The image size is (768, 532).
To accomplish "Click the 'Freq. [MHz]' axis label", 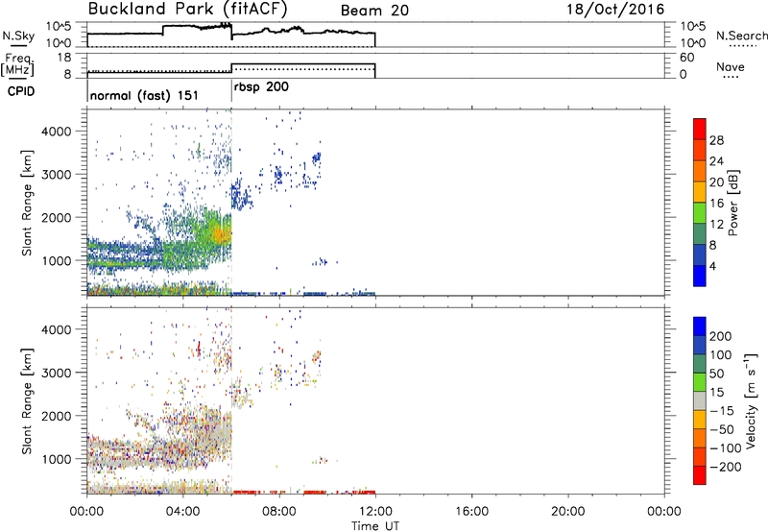I will [x=18, y=65].
